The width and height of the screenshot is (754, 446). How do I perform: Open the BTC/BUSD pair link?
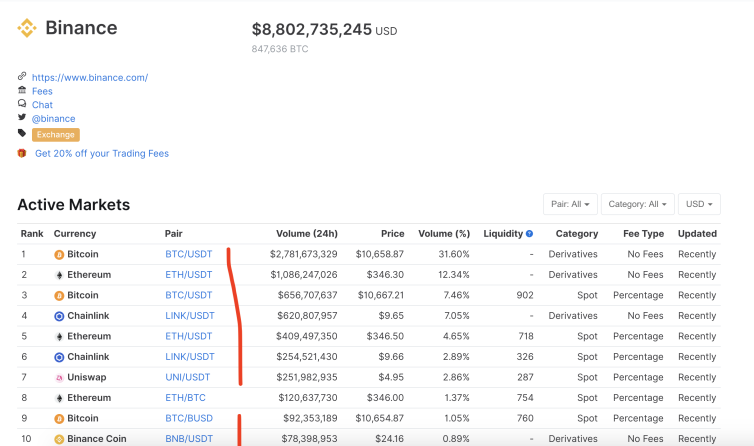(189, 418)
